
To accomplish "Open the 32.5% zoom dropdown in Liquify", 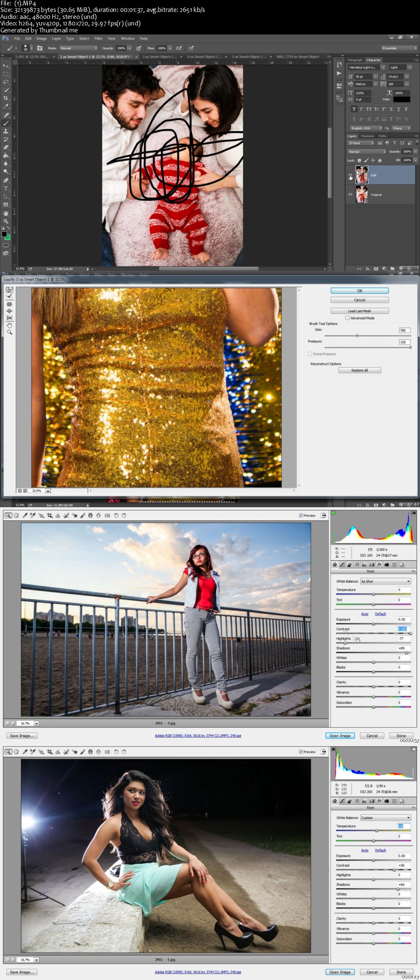I will 48,490.
